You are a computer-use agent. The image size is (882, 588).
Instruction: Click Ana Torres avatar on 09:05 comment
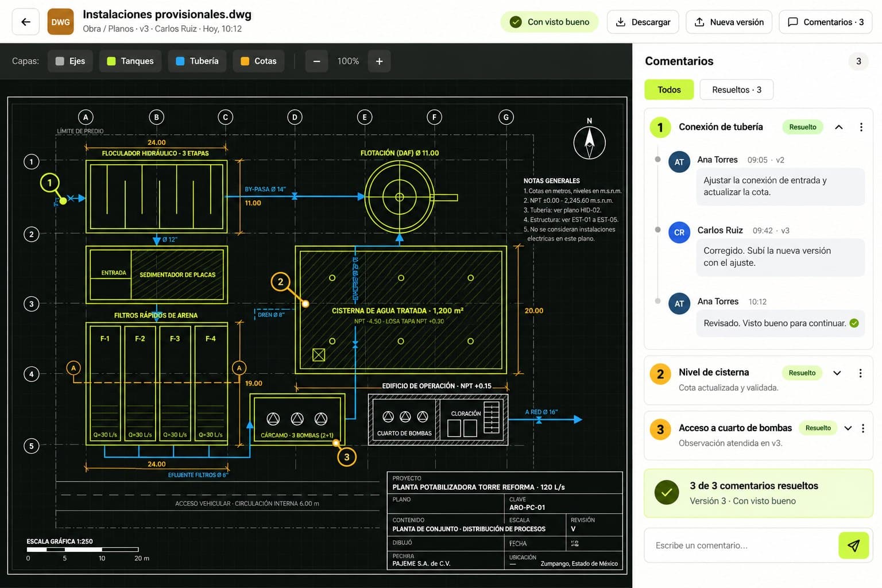(x=679, y=162)
